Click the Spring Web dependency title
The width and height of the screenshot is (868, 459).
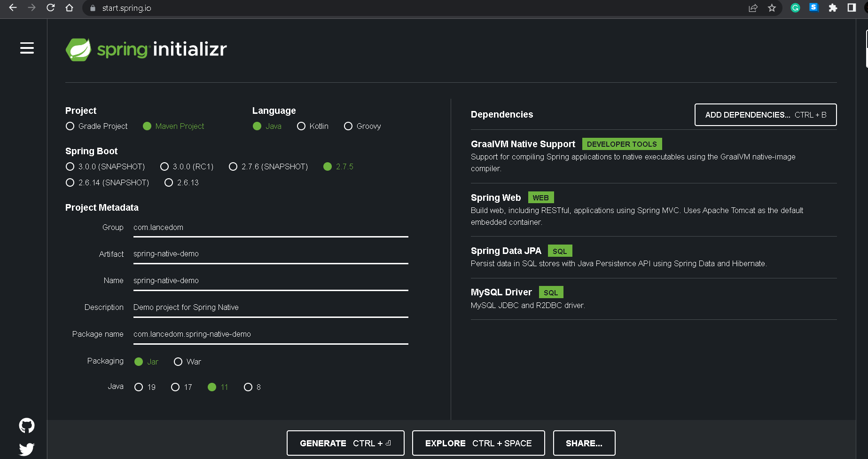pyautogui.click(x=496, y=198)
